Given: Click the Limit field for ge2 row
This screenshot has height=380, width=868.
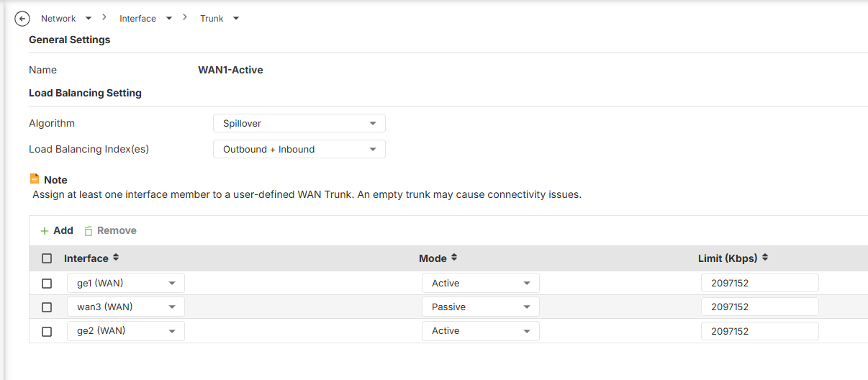Looking at the screenshot, I should click(x=759, y=331).
